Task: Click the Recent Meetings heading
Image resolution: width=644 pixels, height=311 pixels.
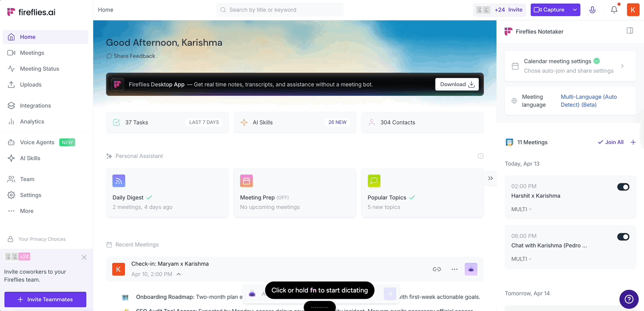Action: click(137, 245)
